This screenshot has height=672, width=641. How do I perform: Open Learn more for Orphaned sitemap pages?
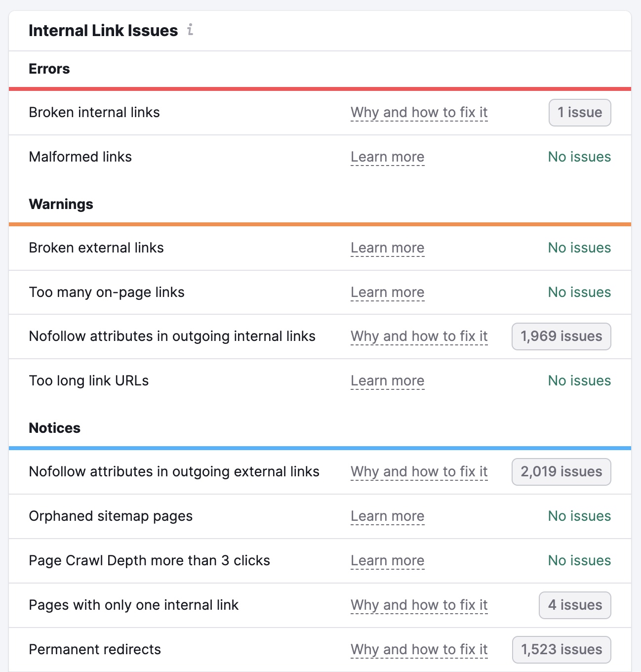pyautogui.click(x=387, y=516)
